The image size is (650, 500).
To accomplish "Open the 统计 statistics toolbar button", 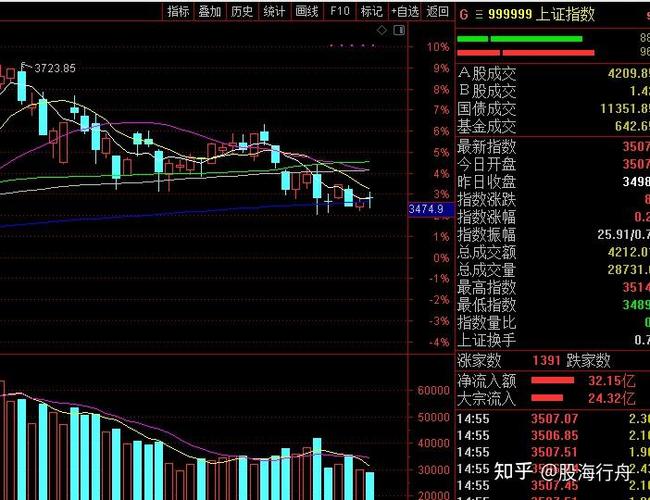I will point(274,12).
